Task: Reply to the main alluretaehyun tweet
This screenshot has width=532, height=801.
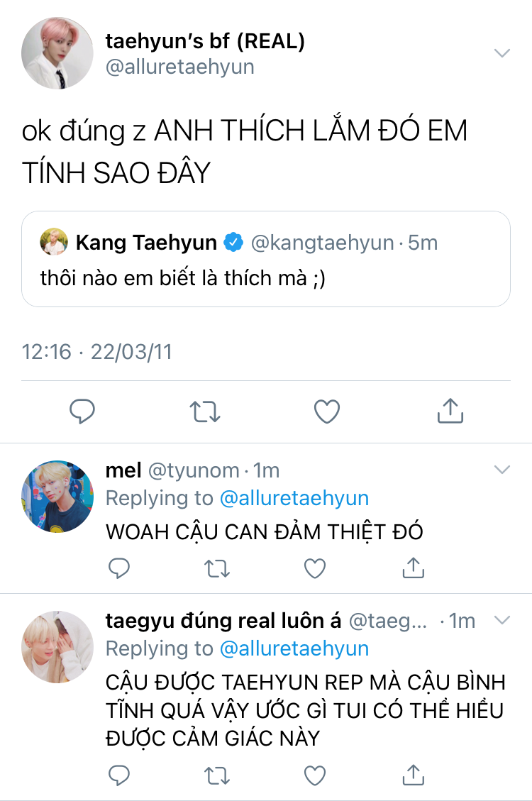Action: (82, 411)
